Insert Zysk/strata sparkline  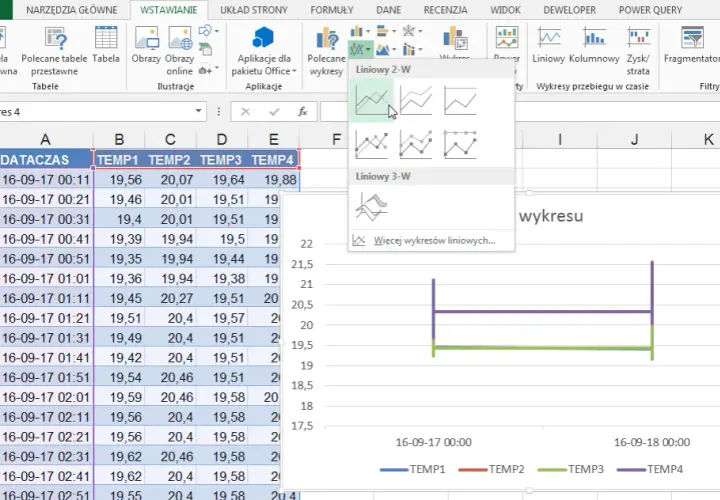tap(638, 51)
